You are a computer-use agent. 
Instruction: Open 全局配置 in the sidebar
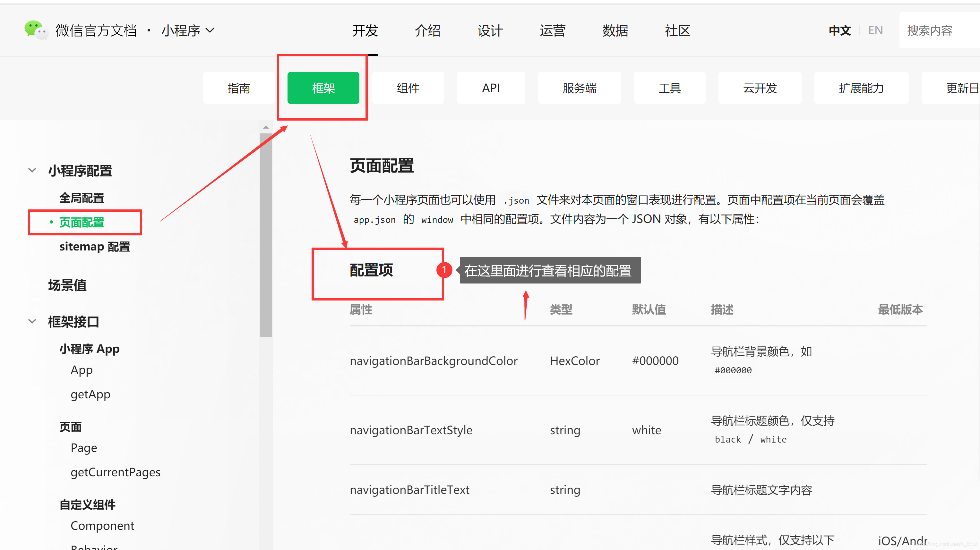(82, 198)
